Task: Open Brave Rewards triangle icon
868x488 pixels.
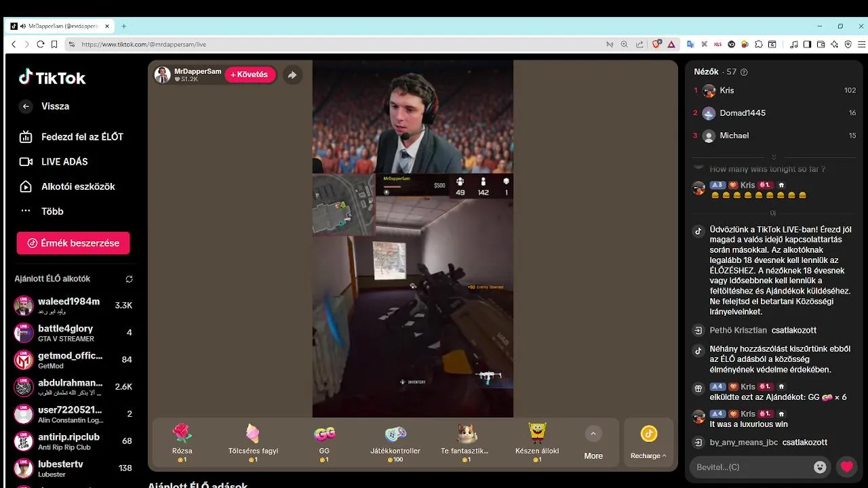Action: pos(671,44)
